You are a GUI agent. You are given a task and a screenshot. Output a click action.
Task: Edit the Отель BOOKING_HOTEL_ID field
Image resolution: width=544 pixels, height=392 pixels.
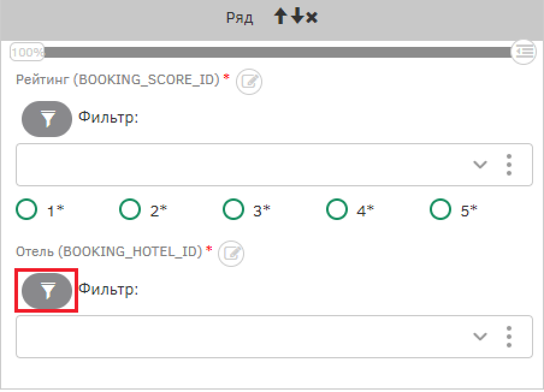231,253
